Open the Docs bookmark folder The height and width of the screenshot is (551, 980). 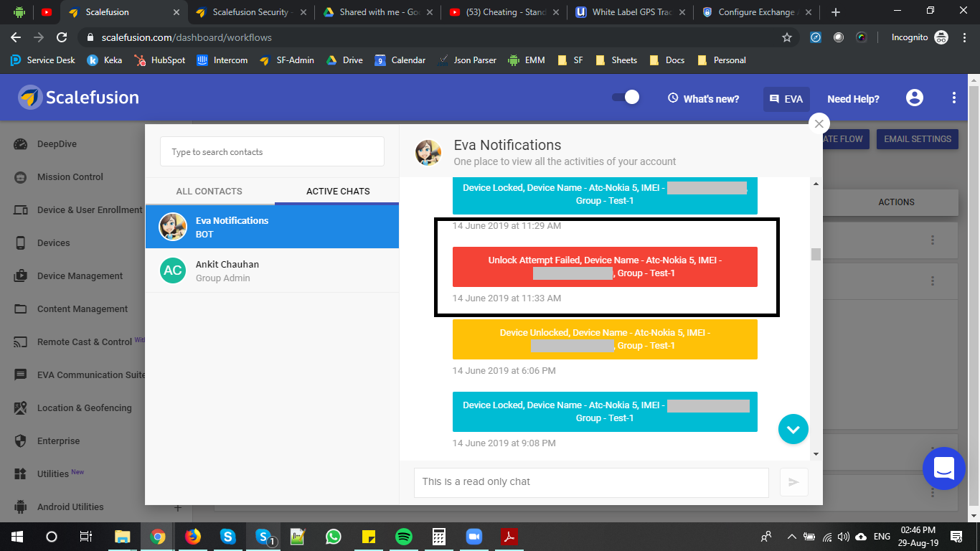pos(666,60)
